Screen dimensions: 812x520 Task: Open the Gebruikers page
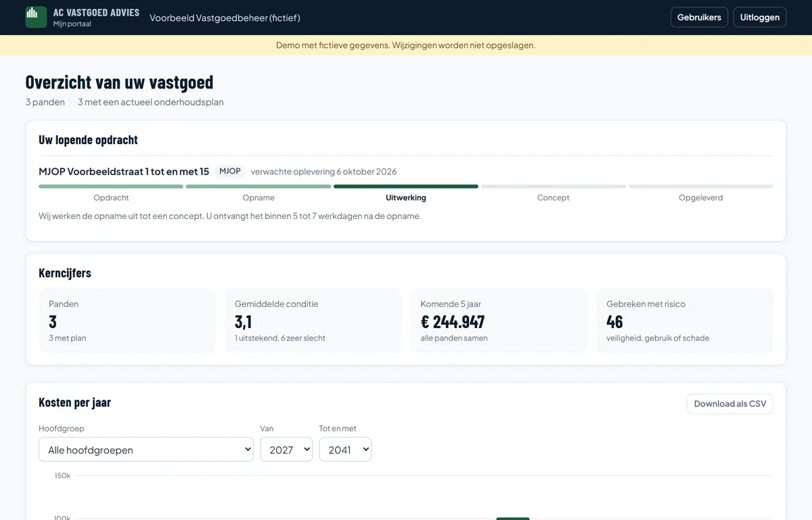699,17
